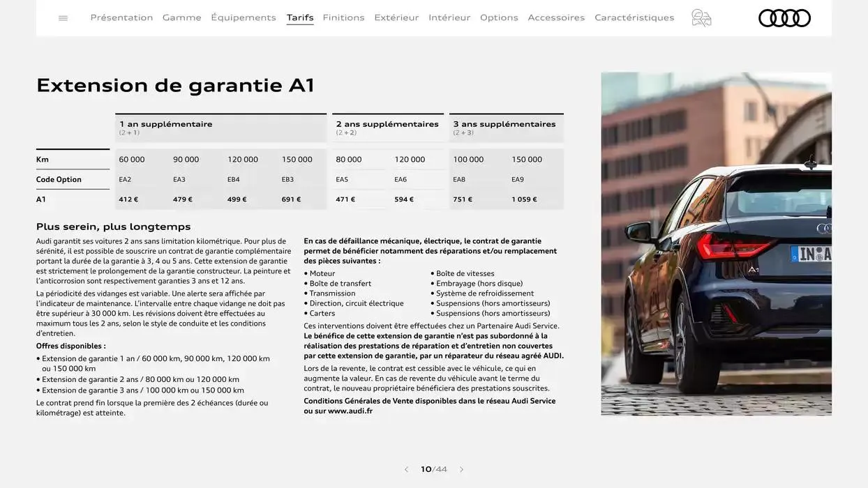Open the Extérieur section
Viewport: 868px width, 488px height.
coord(396,17)
